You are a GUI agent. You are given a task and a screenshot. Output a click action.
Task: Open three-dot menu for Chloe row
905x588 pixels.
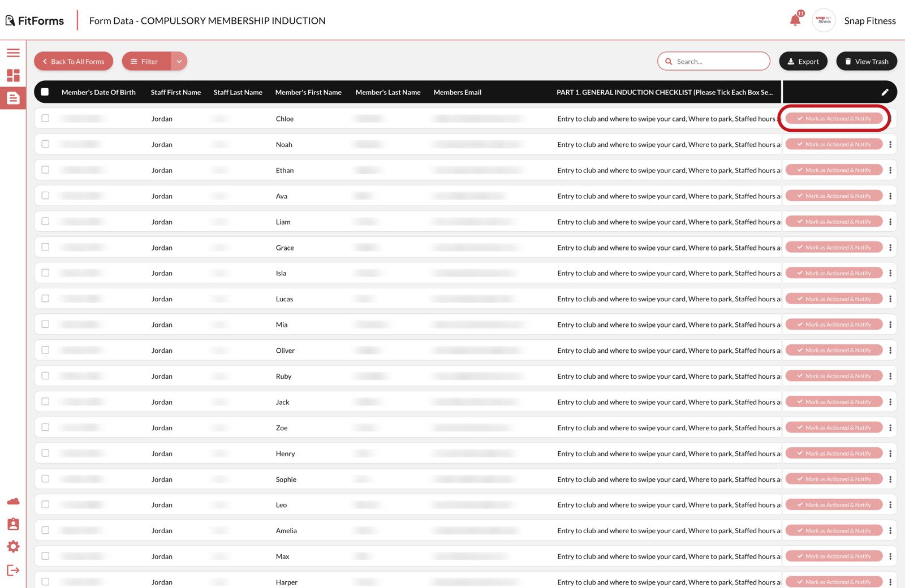[x=891, y=119]
